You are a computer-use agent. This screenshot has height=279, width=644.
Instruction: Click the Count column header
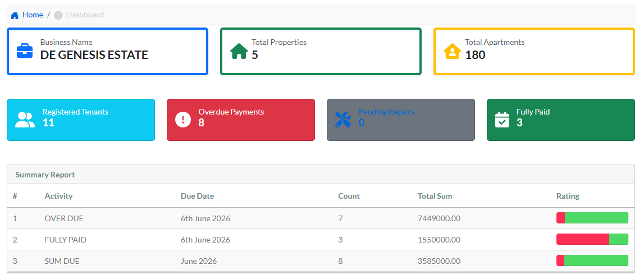(349, 196)
